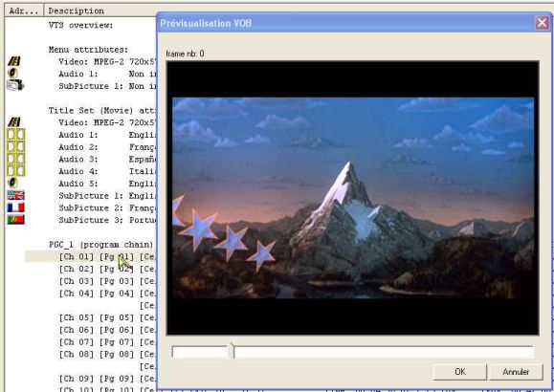Click the PGC_1 program chain entry
The width and height of the screenshot is (554, 392).
(101, 245)
